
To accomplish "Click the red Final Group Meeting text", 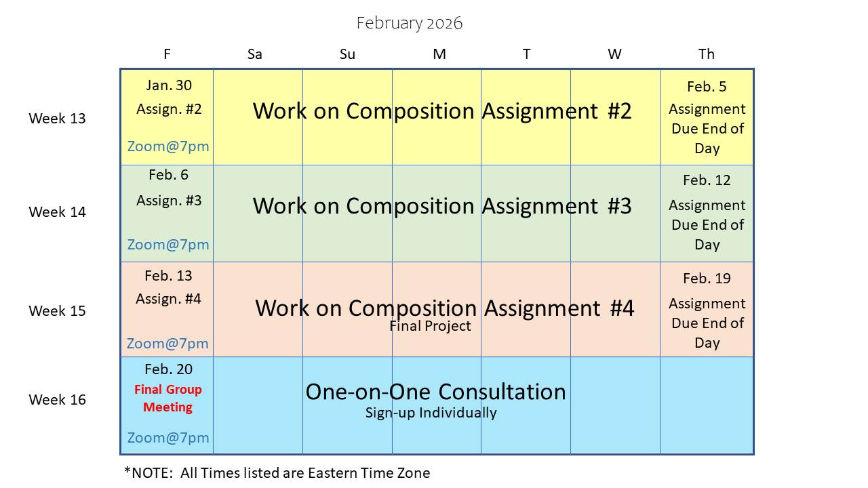I will click(x=168, y=399).
